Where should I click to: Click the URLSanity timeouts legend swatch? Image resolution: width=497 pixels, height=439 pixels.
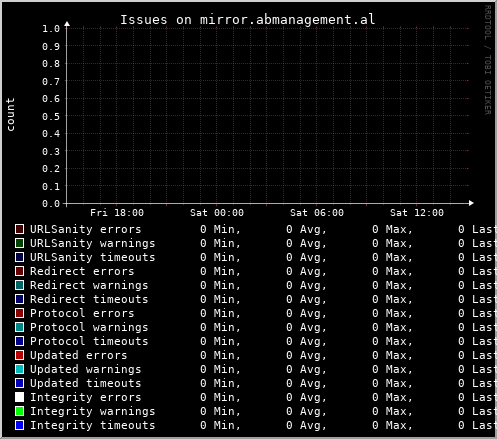pyautogui.click(x=20, y=257)
